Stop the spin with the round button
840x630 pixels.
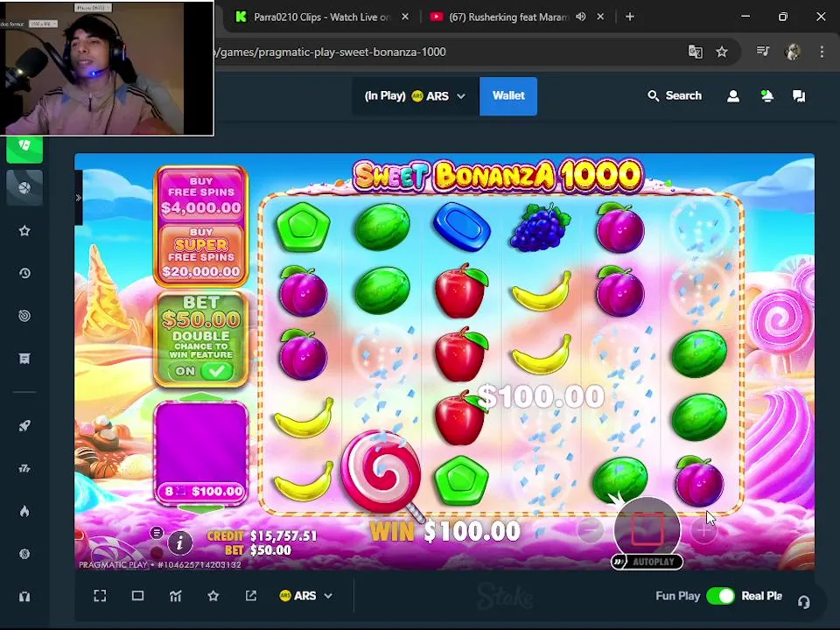point(647,529)
